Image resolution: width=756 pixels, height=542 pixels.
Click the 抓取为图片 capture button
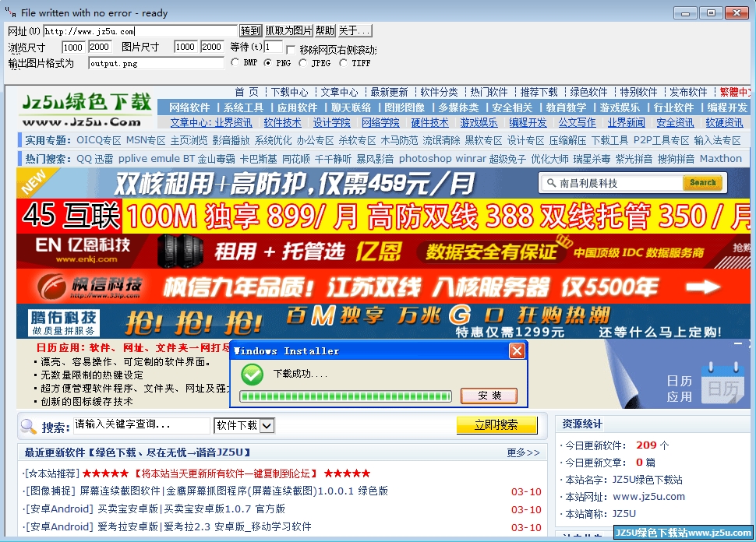(288, 31)
